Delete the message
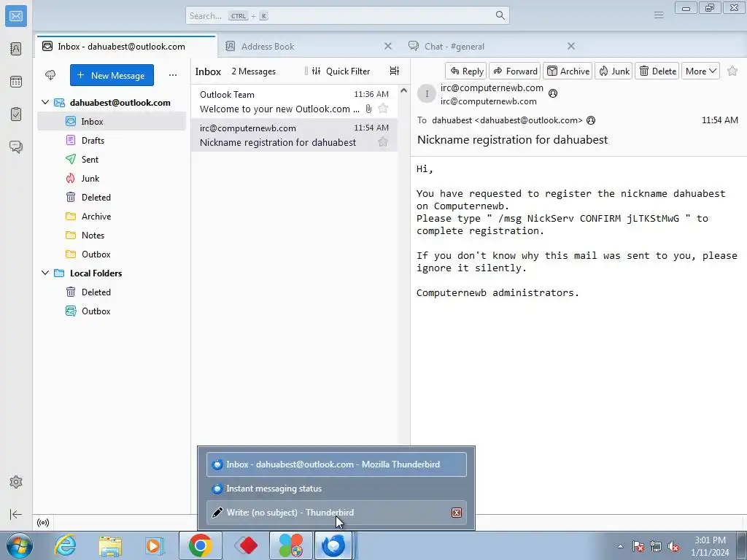 (x=657, y=71)
